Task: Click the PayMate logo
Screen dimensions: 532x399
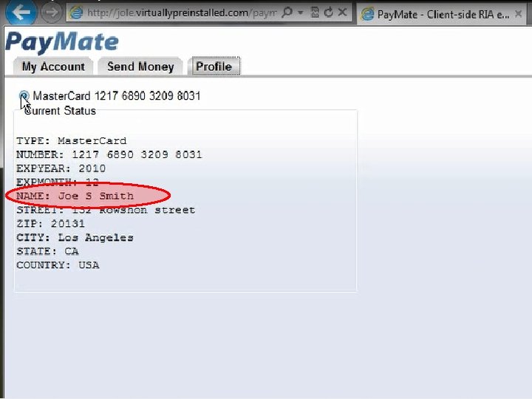Action: (62, 42)
